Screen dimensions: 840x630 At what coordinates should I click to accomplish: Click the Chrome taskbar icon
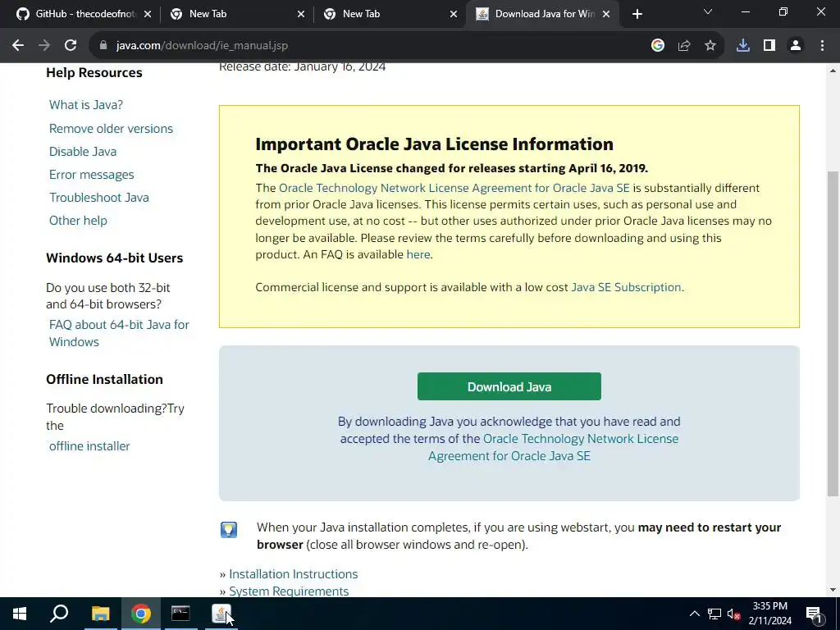[x=141, y=614]
